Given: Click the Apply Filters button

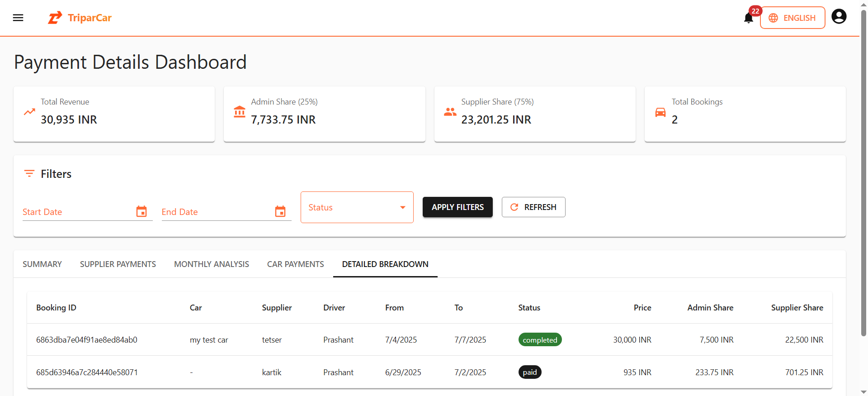Looking at the screenshot, I should click(x=458, y=207).
